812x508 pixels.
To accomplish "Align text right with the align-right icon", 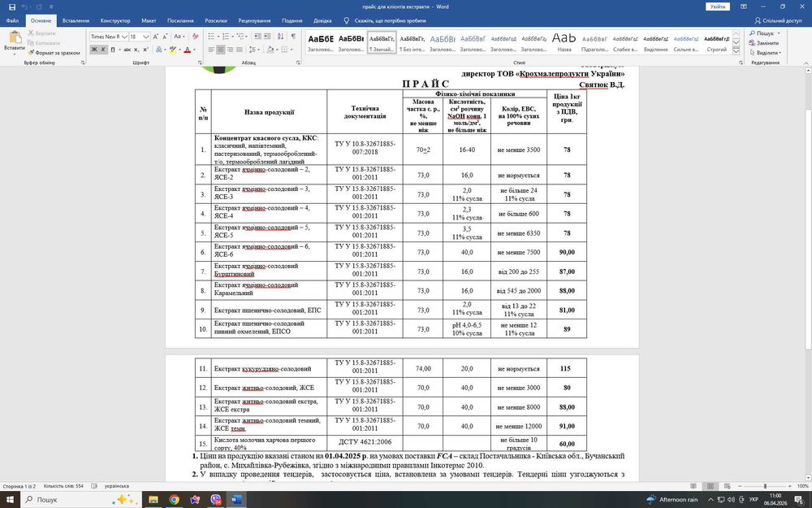I will click(x=230, y=50).
